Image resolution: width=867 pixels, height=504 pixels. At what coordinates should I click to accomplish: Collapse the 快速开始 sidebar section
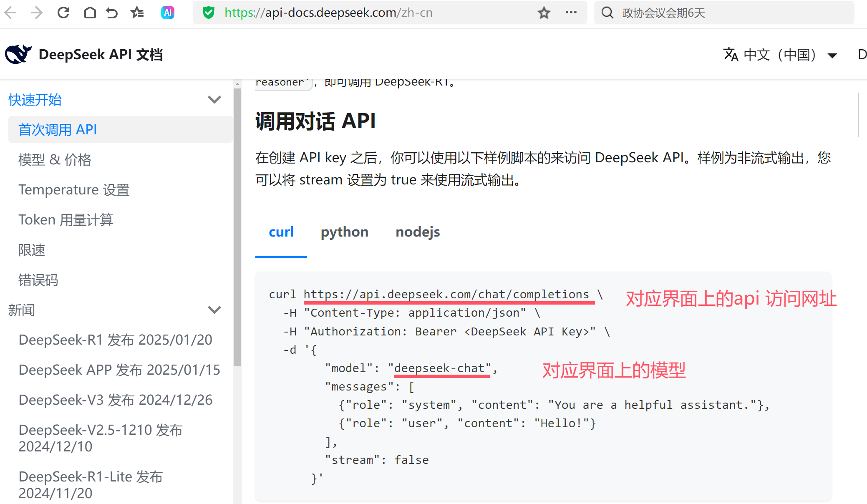pyautogui.click(x=214, y=100)
